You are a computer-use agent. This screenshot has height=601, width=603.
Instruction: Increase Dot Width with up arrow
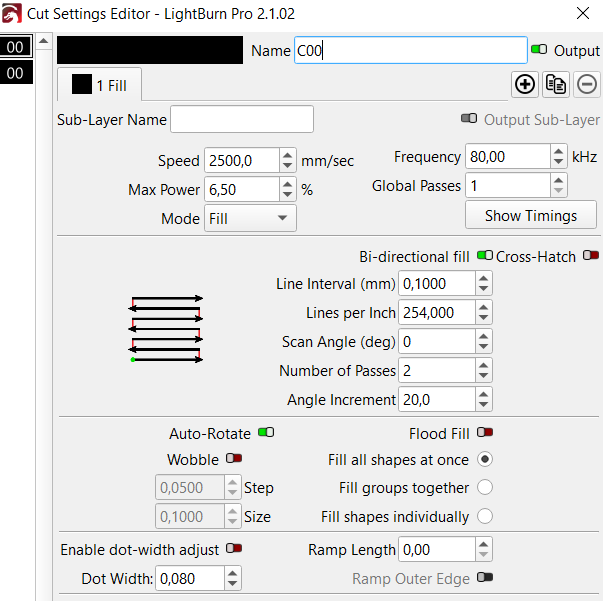click(232, 573)
